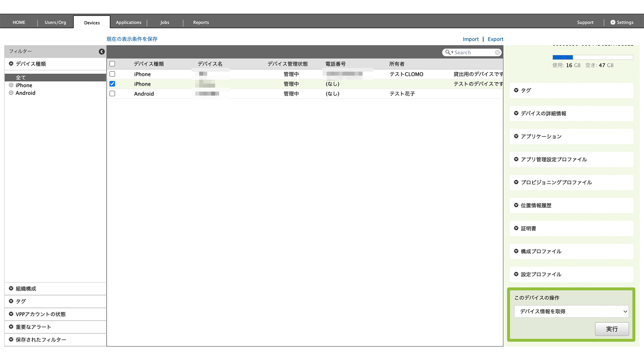Collapse the filter panel with arrow icon

(x=102, y=52)
